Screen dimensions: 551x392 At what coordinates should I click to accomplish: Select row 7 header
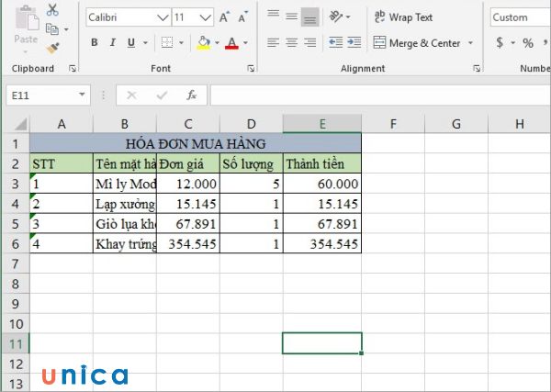15,263
